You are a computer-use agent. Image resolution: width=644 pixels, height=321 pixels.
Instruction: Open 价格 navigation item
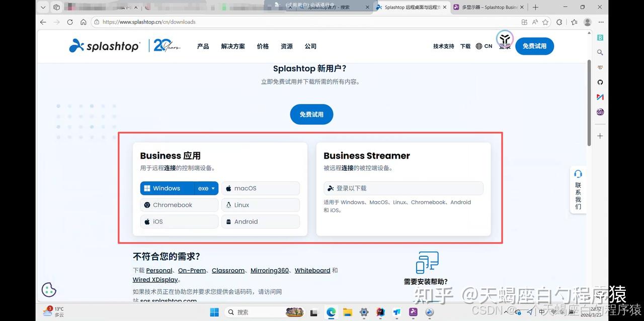point(263,46)
